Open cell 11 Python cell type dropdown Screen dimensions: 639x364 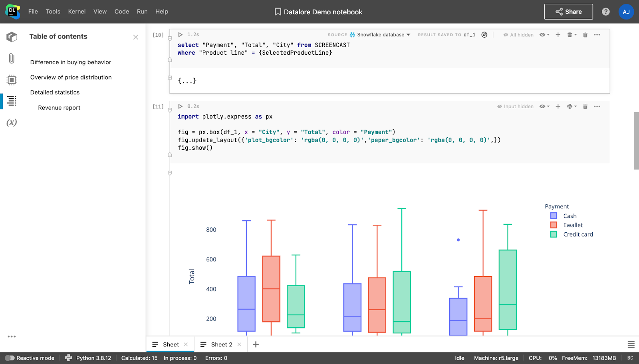tap(572, 107)
